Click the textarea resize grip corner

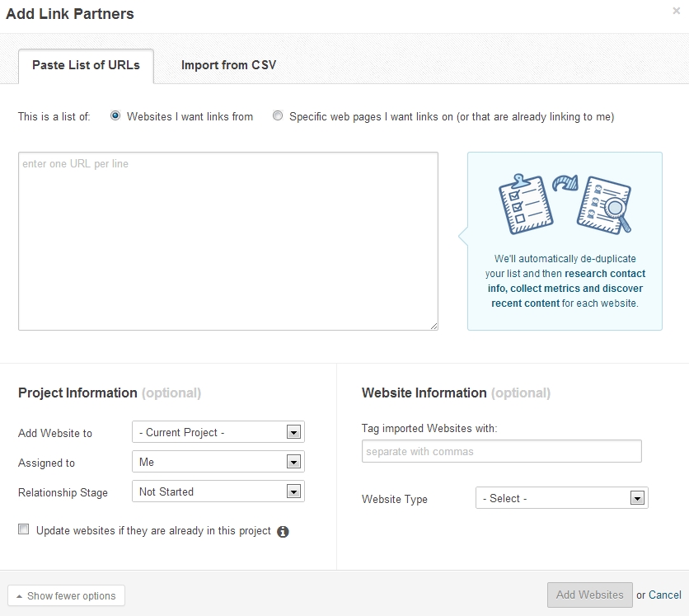434,326
